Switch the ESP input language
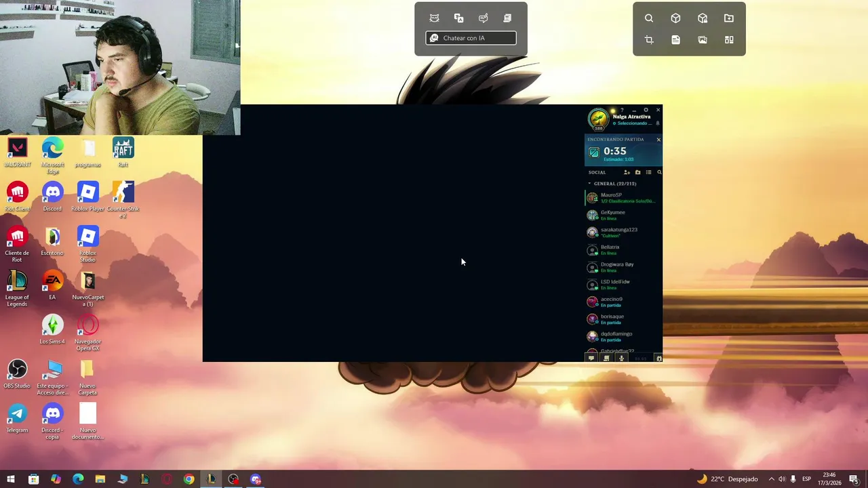This screenshot has height=488, width=868. tap(807, 479)
